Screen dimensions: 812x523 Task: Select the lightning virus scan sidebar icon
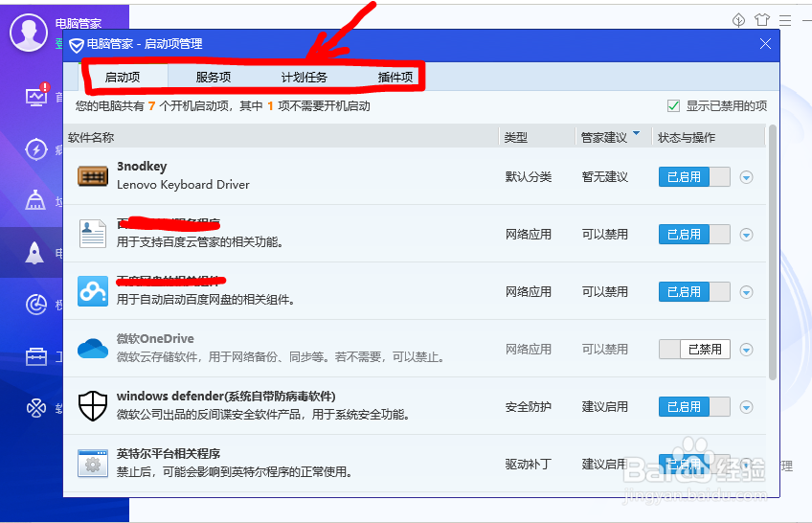point(36,149)
